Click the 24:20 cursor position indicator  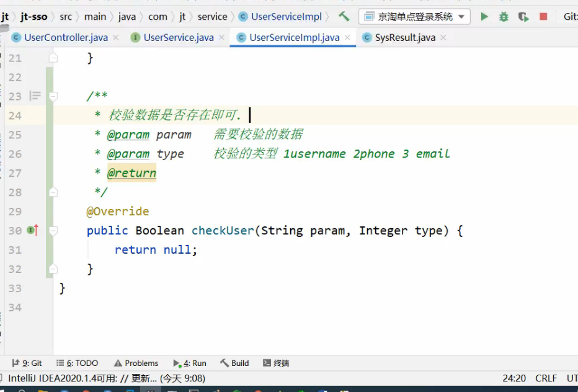click(514, 378)
